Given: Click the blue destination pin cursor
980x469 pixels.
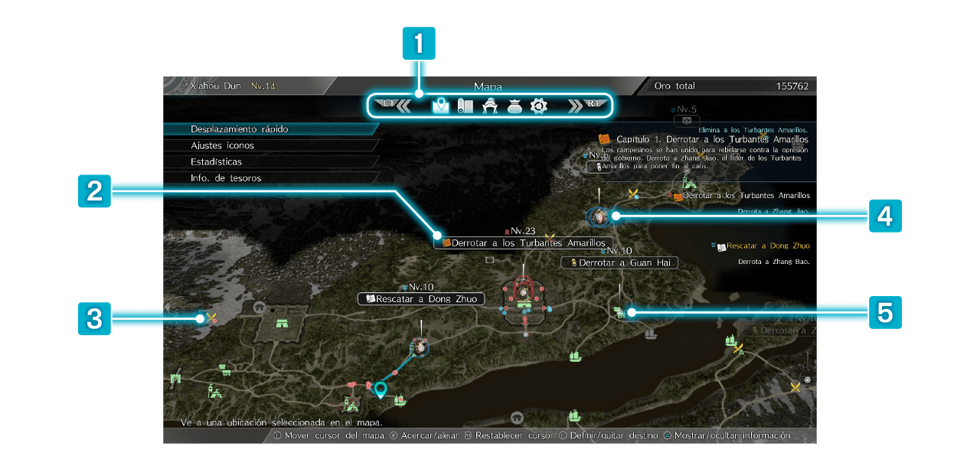Looking at the screenshot, I should point(380,390).
